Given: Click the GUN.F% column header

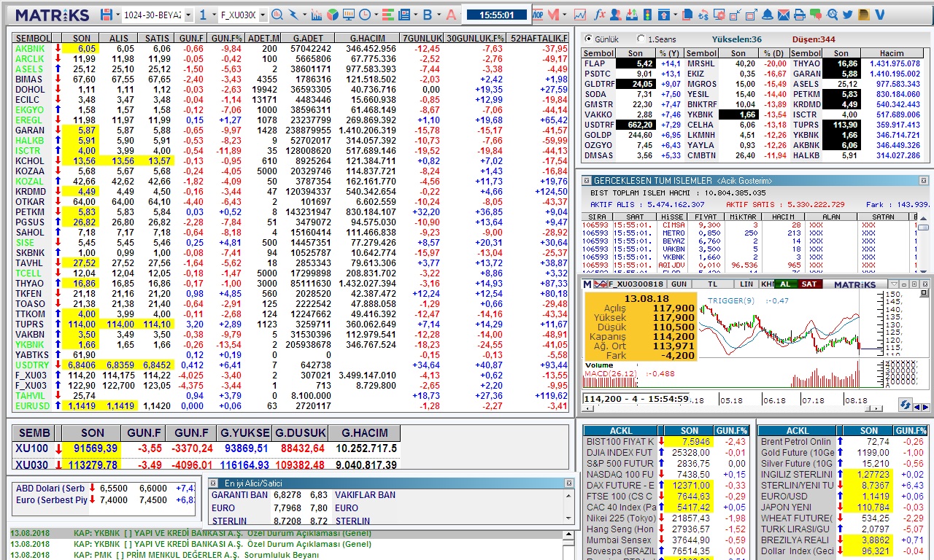Looking at the screenshot, I should coord(225,38).
